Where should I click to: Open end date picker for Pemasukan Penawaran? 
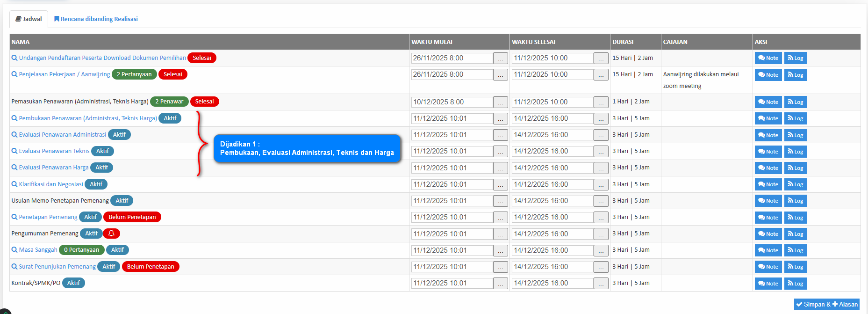pos(601,102)
